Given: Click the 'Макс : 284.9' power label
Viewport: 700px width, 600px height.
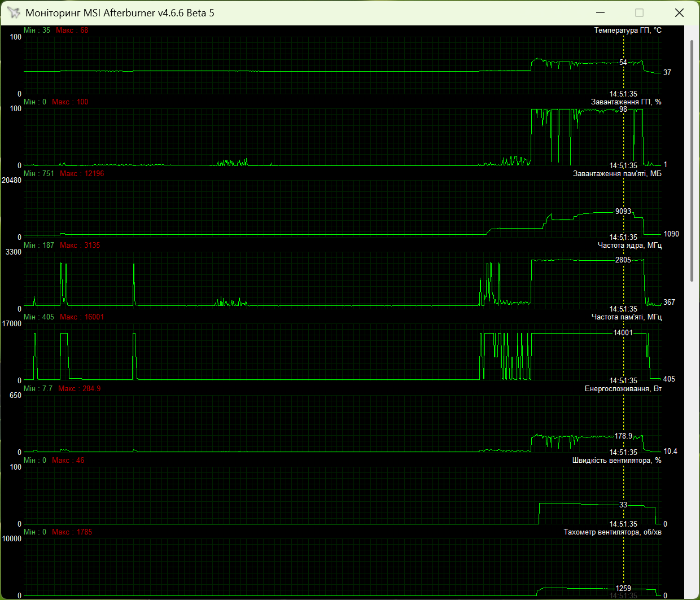Looking at the screenshot, I should (x=80, y=389).
